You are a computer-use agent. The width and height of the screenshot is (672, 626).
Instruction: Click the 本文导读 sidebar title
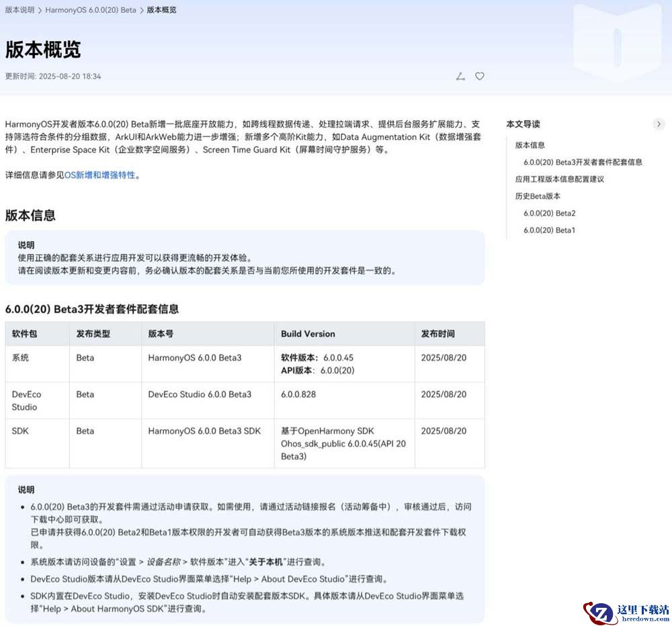pyautogui.click(x=523, y=124)
